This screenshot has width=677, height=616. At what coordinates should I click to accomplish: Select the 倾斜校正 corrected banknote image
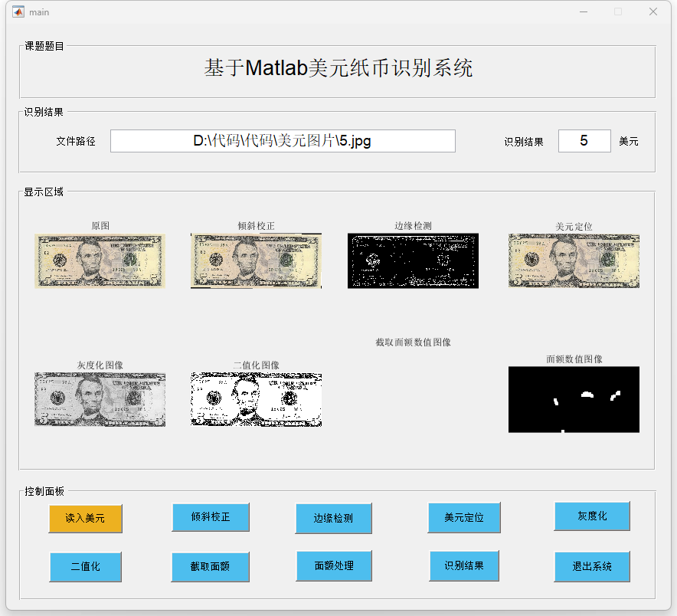coord(256,261)
